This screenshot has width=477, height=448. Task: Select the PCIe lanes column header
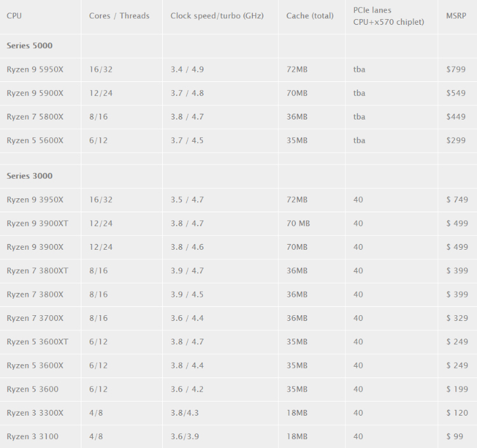tap(389, 16)
